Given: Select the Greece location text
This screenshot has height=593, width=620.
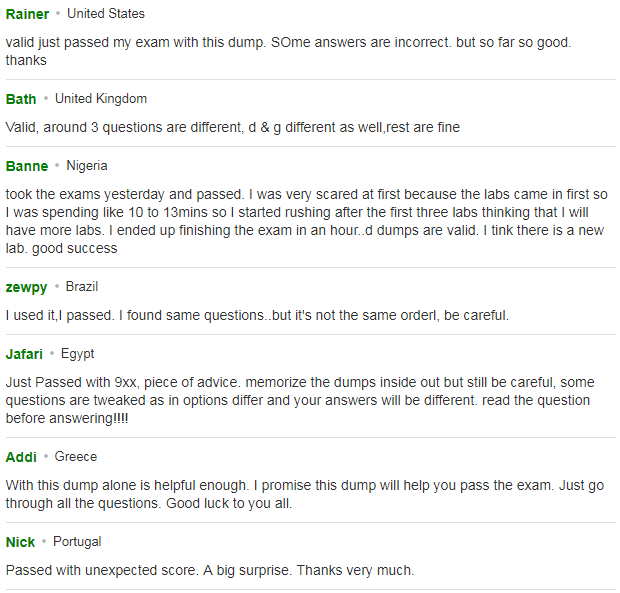Looking at the screenshot, I should coord(76,457).
